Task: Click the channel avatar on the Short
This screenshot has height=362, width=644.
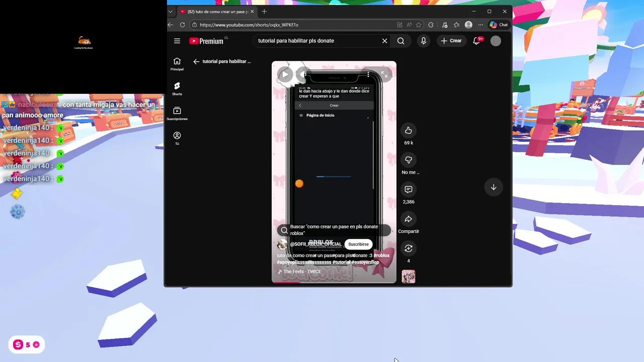Action: (x=282, y=244)
